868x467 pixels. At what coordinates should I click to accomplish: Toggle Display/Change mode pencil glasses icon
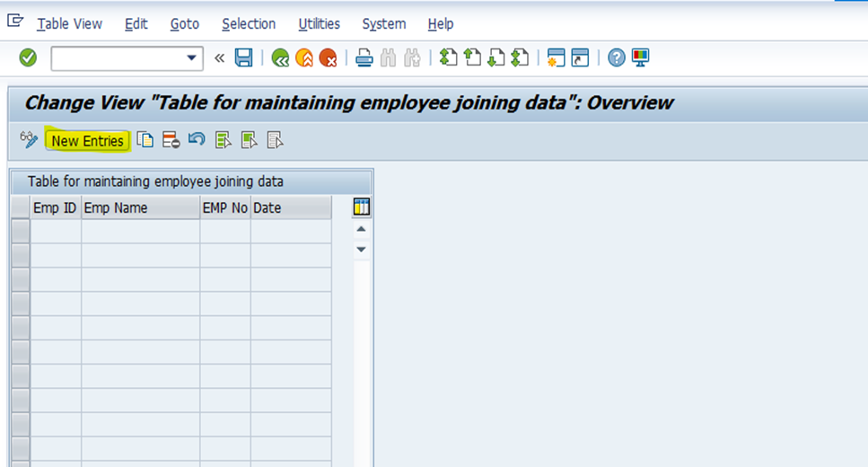click(x=28, y=139)
